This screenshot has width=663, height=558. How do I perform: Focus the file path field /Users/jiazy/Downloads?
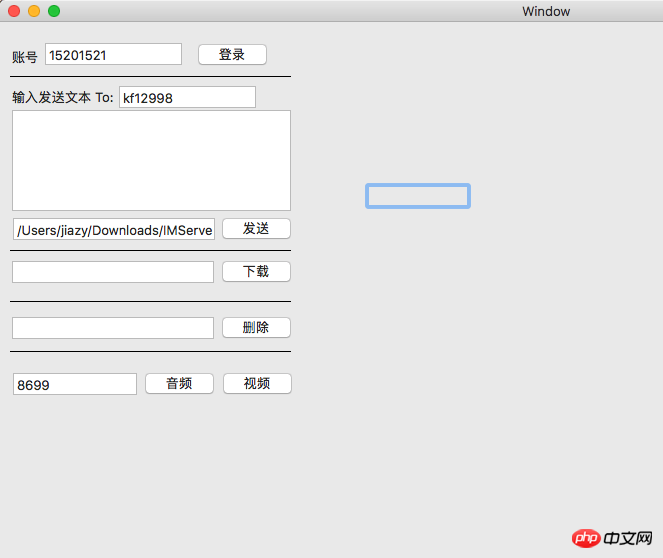(x=114, y=229)
